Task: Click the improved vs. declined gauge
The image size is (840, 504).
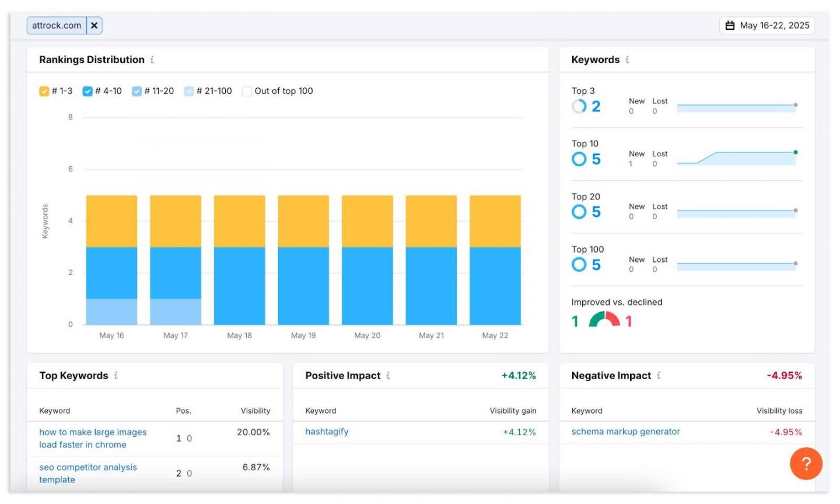Action: pyautogui.click(x=604, y=319)
